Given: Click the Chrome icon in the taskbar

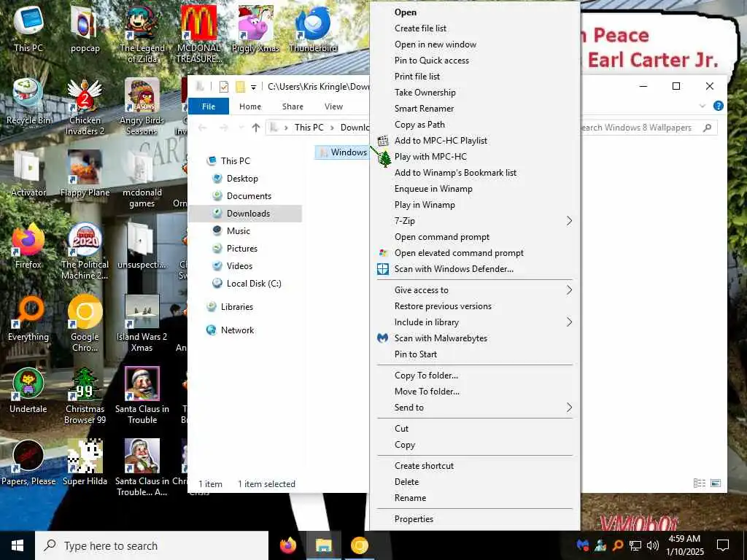Looking at the screenshot, I should pos(359,545).
